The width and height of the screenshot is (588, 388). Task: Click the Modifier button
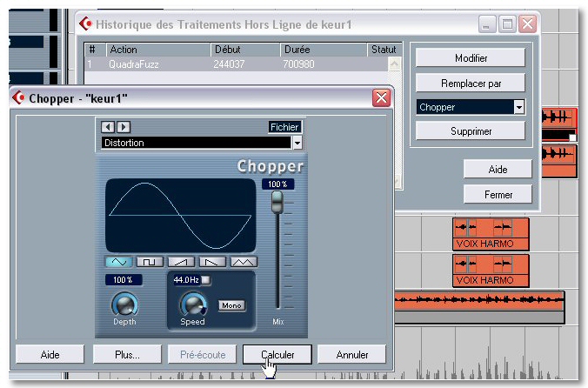[x=471, y=58]
